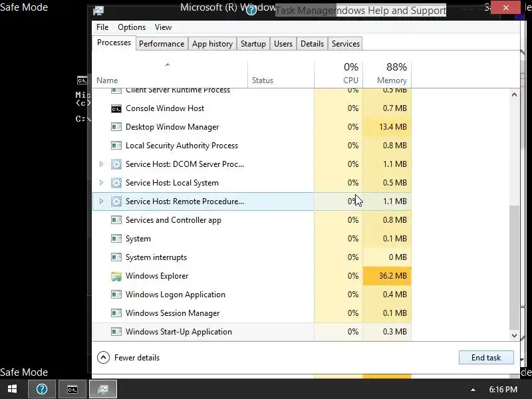Select the Windows Explorer process row
The height and width of the screenshot is (399, 532).
[252, 276]
